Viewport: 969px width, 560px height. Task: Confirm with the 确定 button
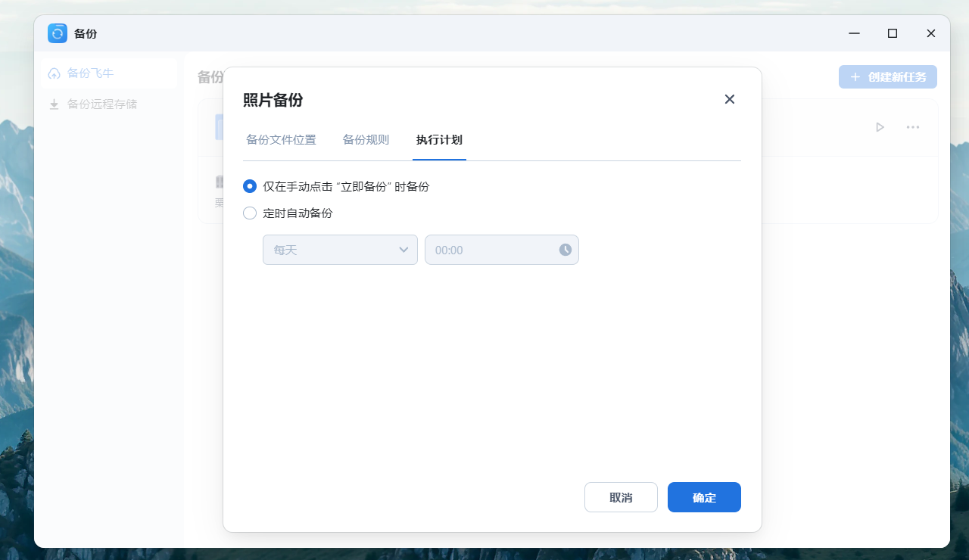[704, 497]
